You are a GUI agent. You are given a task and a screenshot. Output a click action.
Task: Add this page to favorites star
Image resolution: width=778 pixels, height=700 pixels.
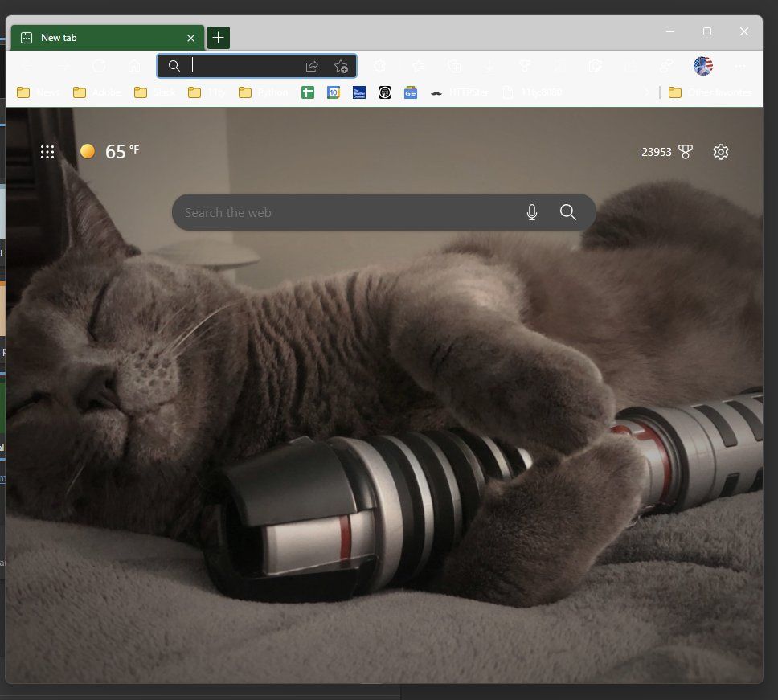pyautogui.click(x=341, y=66)
